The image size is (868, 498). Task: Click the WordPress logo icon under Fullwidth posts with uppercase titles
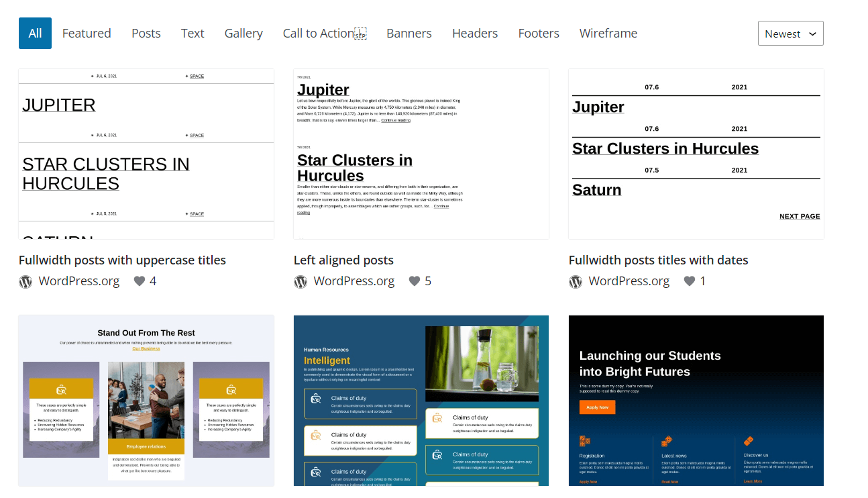[x=25, y=281]
